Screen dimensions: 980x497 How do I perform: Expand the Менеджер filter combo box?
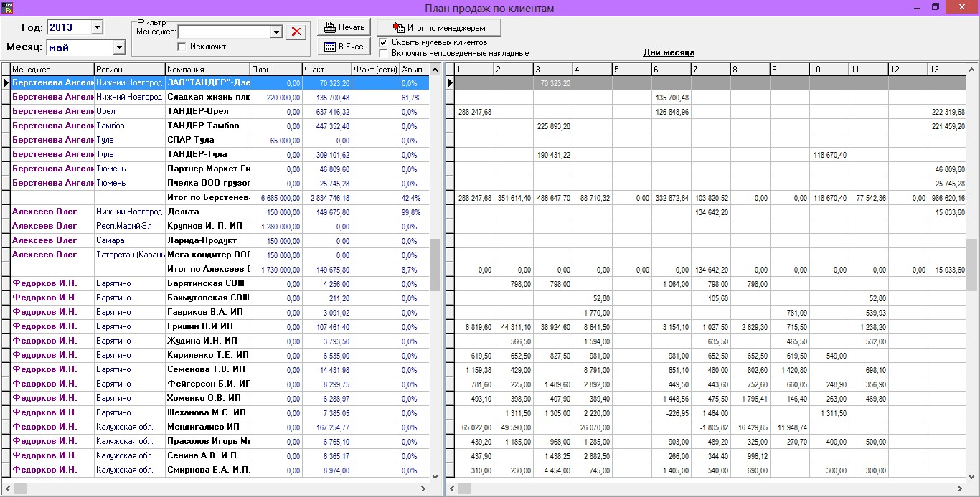coord(276,32)
